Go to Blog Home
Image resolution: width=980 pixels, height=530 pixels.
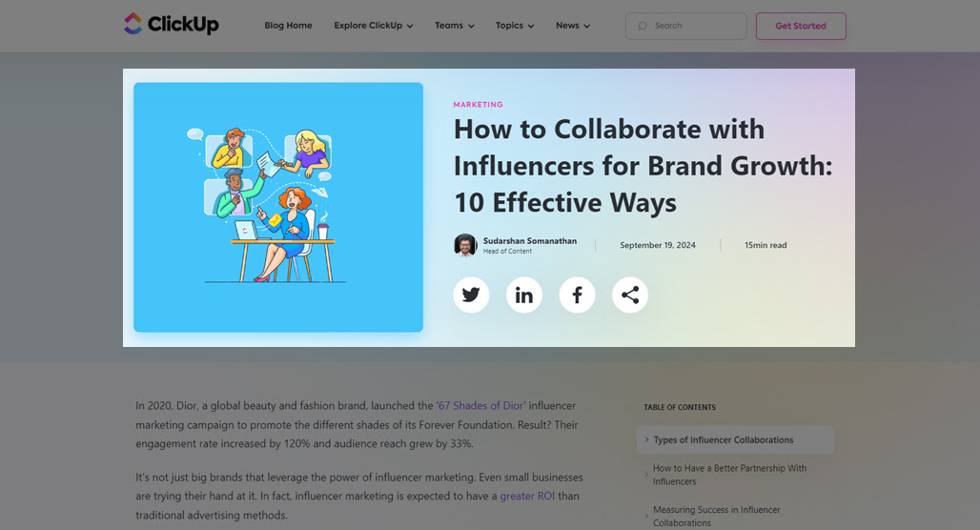pyautogui.click(x=288, y=26)
